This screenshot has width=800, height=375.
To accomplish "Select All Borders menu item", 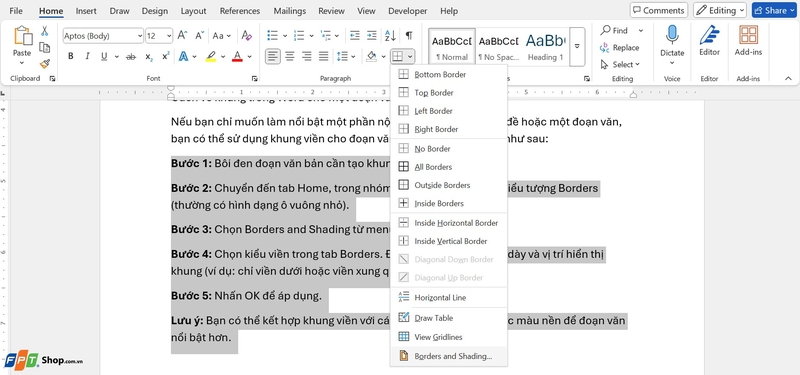I will pyautogui.click(x=448, y=167).
